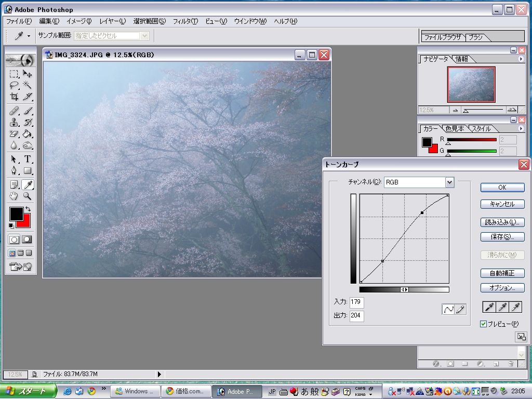Click the 読み込み button
The image size is (532, 399).
pos(502,222)
